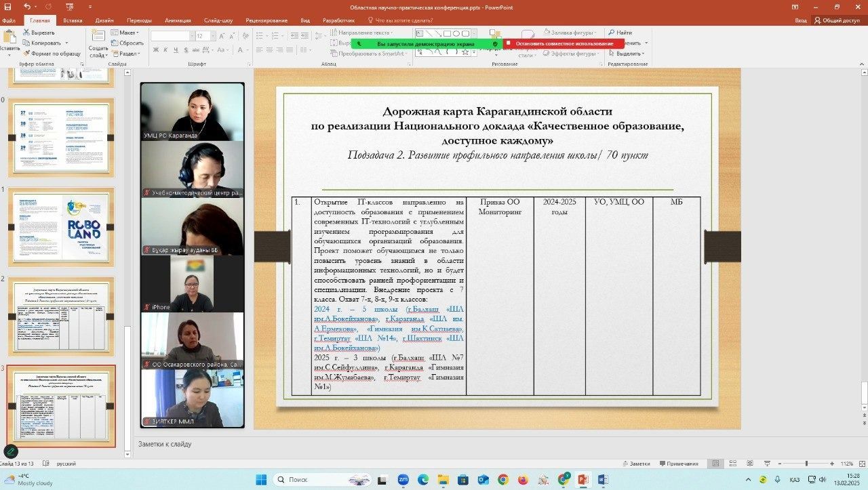868x490 pixels.
Task: Click the zoom slider in the status bar
Action: (806, 464)
